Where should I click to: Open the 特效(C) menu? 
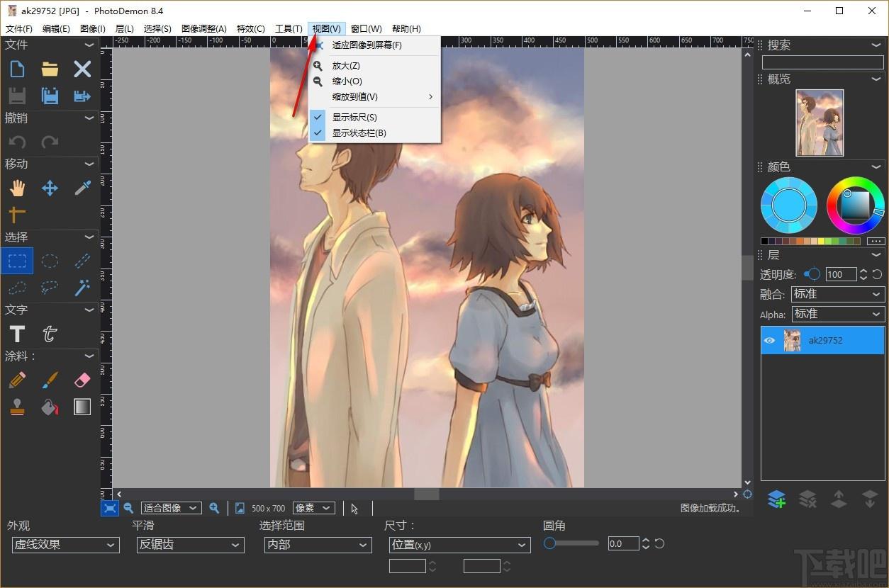click(251, 29)
